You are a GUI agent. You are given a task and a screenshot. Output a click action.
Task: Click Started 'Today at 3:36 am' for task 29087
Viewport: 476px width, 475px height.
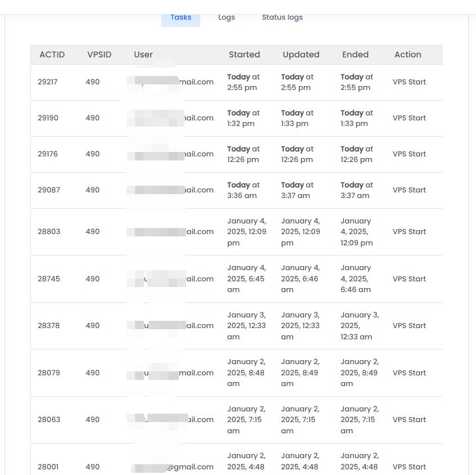point(244,190)
